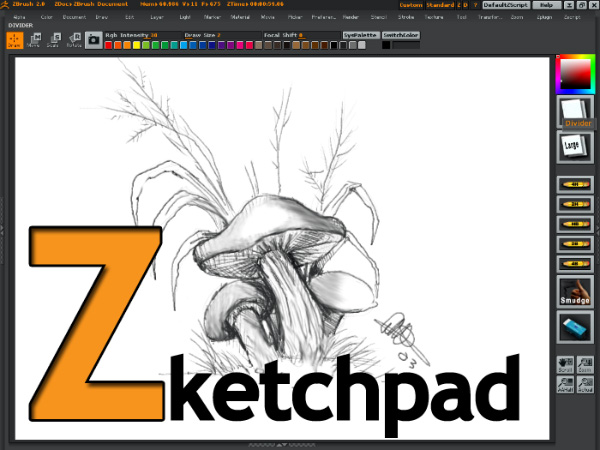Click the ZBrush logo icon
Screen dimensions: 600x450
(x=5, y=5)
